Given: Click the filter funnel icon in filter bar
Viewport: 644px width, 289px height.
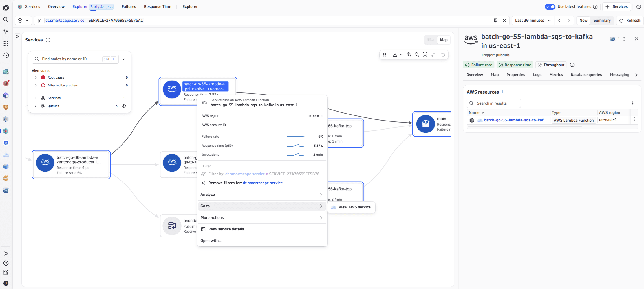Looking at the screenshot, I should 39,20.
